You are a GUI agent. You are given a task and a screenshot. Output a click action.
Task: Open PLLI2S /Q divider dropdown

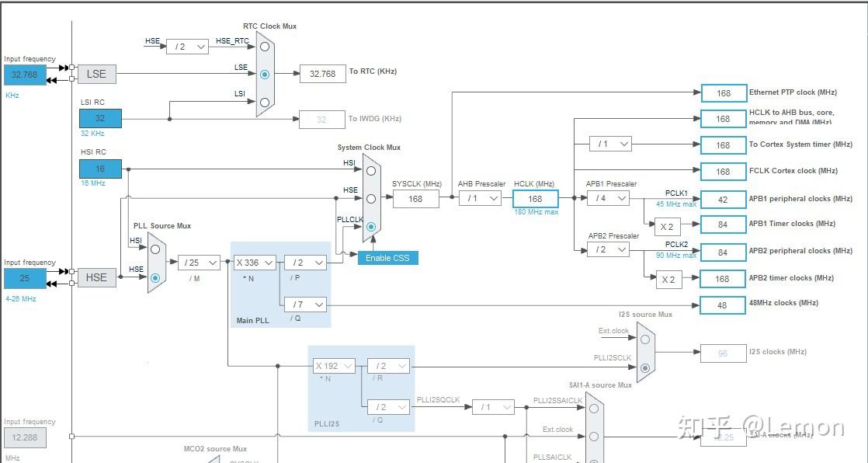point(389,406)
